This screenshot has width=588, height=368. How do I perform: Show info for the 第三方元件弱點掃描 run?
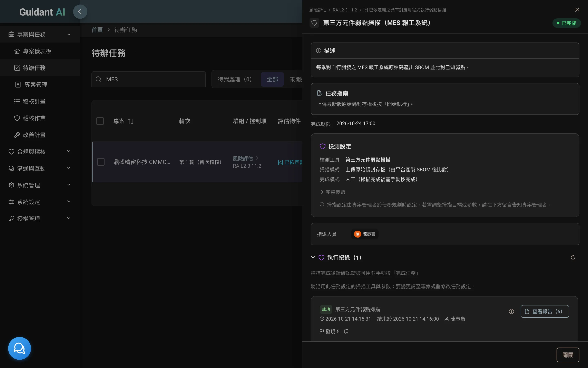pos(511,311)
